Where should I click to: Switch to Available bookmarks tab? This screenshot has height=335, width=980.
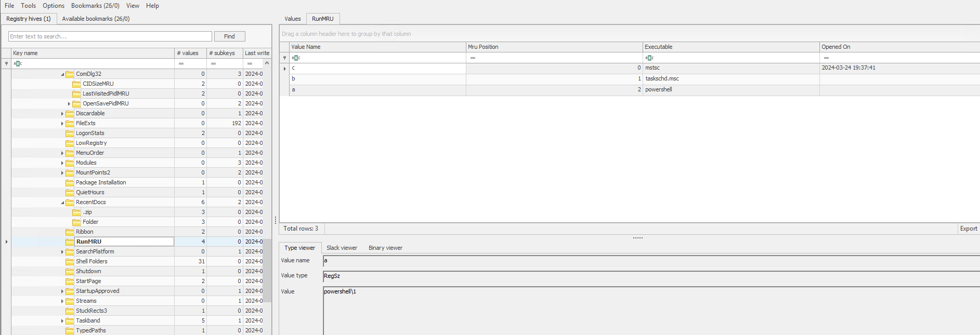(96, 19)
